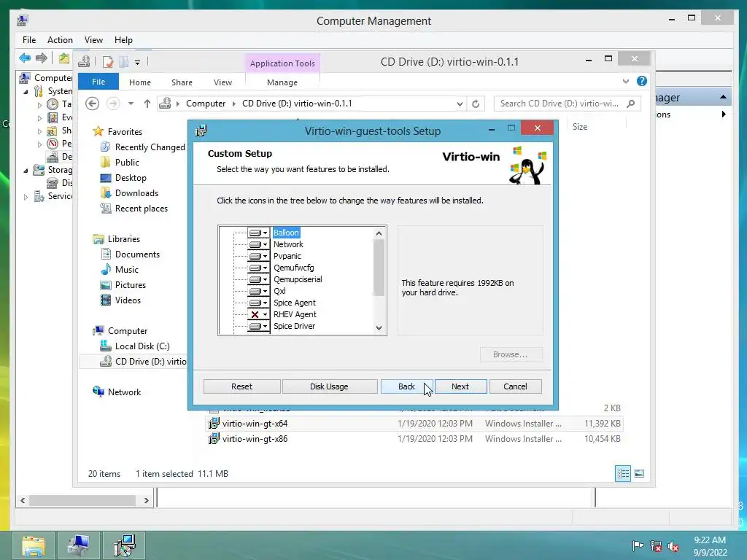Viewport: 747px width, 560px height.
Task: Open the Qxl feature install dropdown
Action: 259,291
